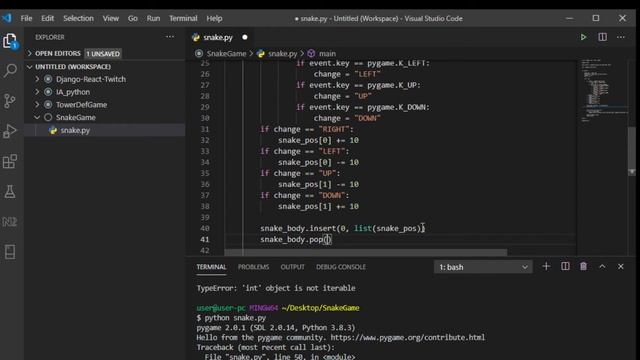Select the Terminal panel tab

[x=211, y=267]
